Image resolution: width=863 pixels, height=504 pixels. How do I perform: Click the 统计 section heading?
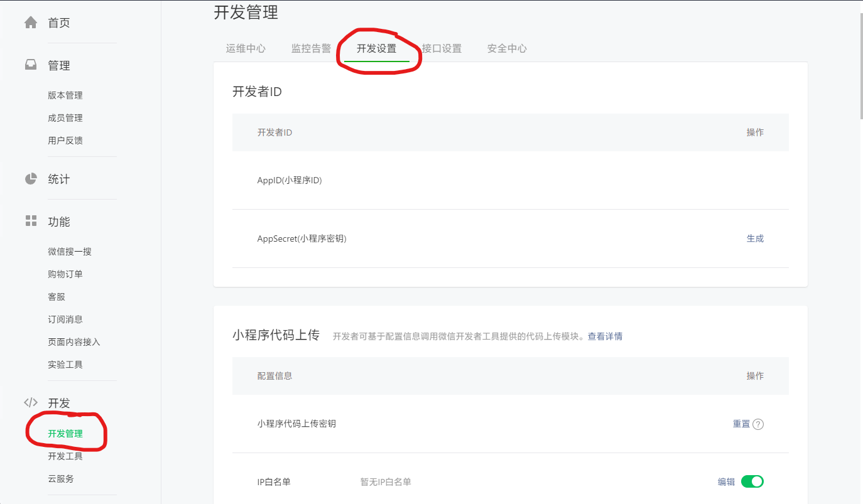click(x=59, y=180)
